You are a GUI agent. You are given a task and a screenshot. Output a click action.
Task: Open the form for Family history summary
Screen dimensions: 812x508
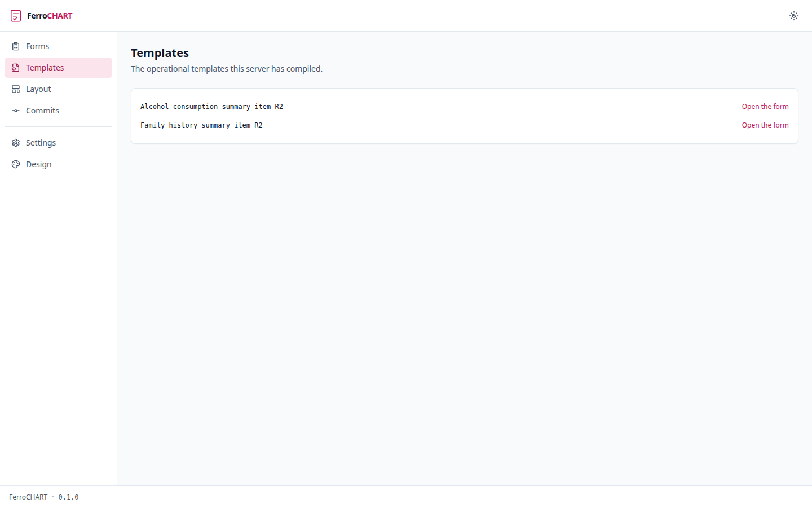(765, 125)
